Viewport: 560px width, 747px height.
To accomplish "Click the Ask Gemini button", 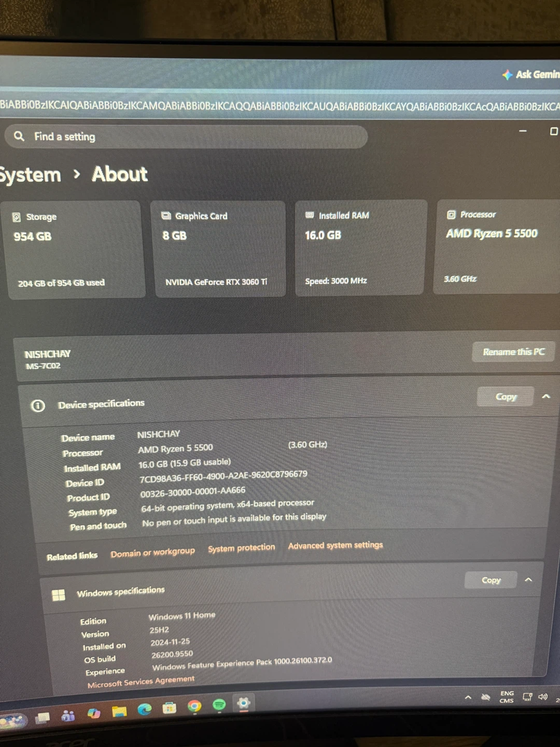I will 530,75.
